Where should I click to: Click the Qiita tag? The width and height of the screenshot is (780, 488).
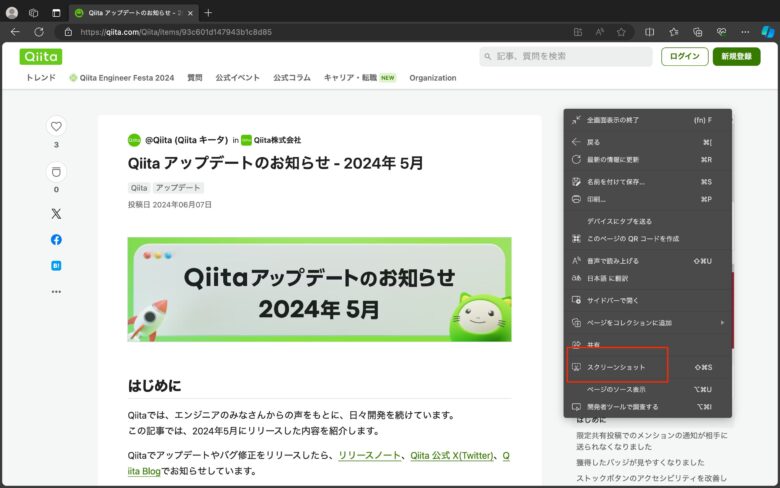[139, 188]
